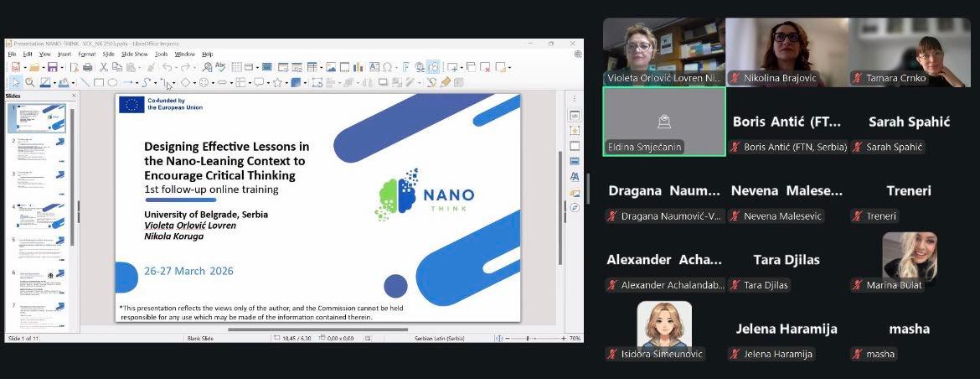Click the New presentation icon
Image resolution: width=980 pixels, height=379 pixels.
pyautogui.click(x=16, y=68)
